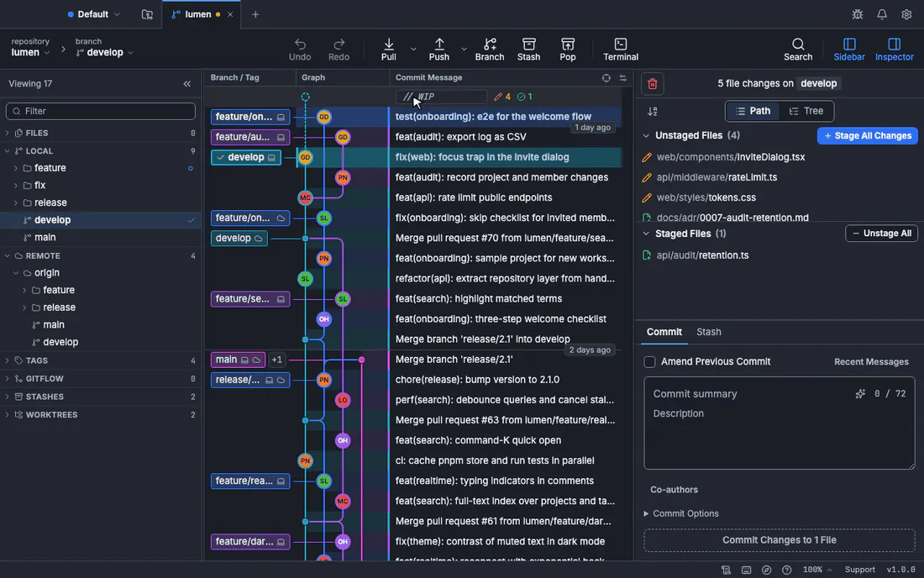Open the notifications bell icon
Viewport: 924px width, 578px height.
(881, 14)
